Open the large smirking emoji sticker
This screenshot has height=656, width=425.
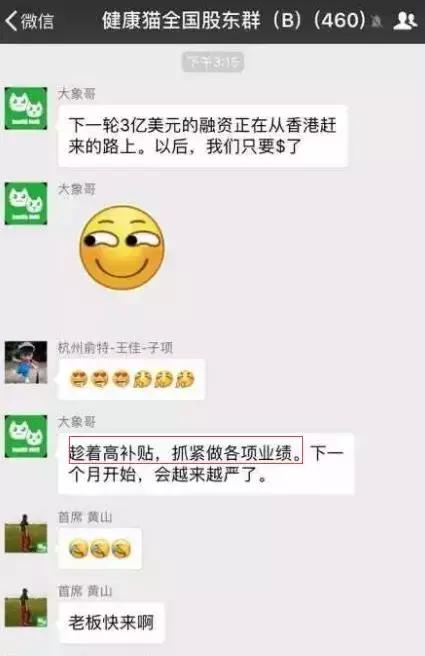(x=122, y=248)
